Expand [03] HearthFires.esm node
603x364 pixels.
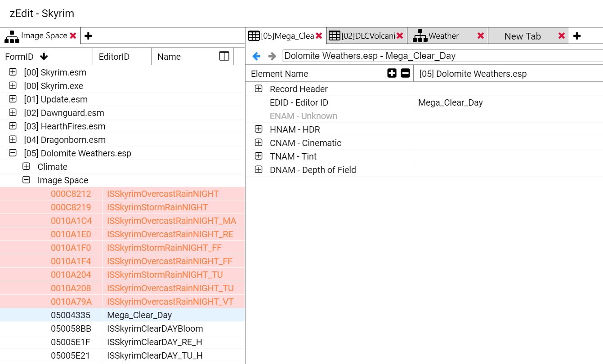13,126
